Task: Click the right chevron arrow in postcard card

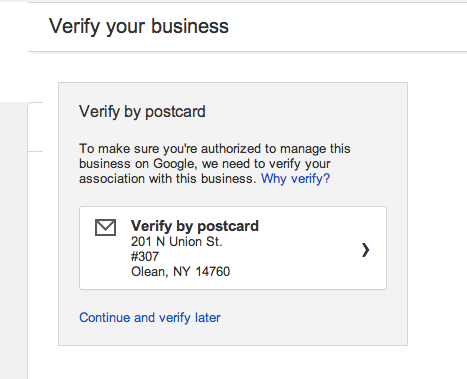Action: pyautogui.click(x=366, y=250)
